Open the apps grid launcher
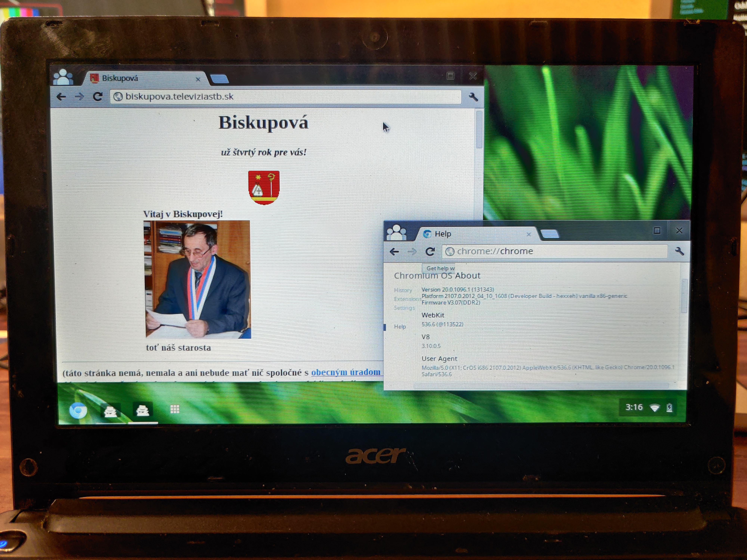747x560 pixels. 175,409
